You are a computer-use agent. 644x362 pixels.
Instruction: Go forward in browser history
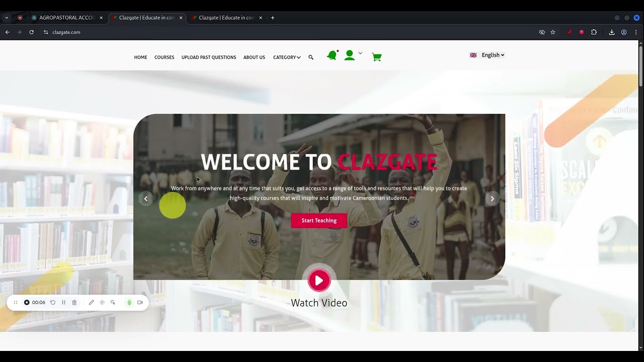(x=20, y=32)
